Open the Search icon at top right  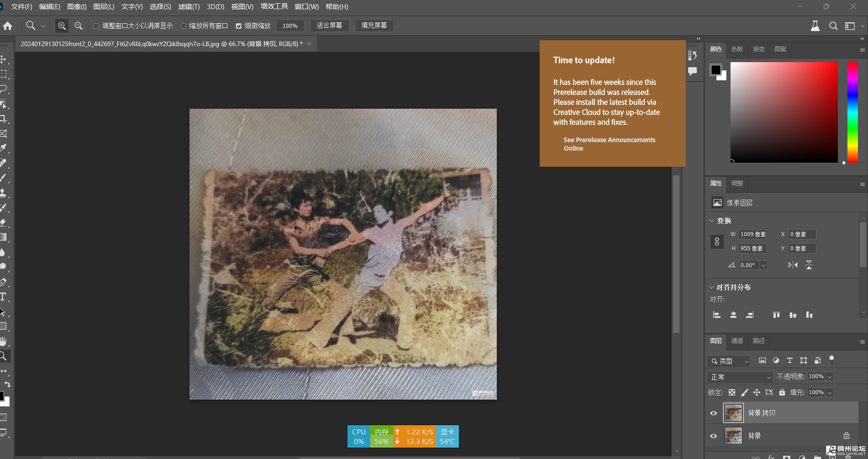coord(833,26)
